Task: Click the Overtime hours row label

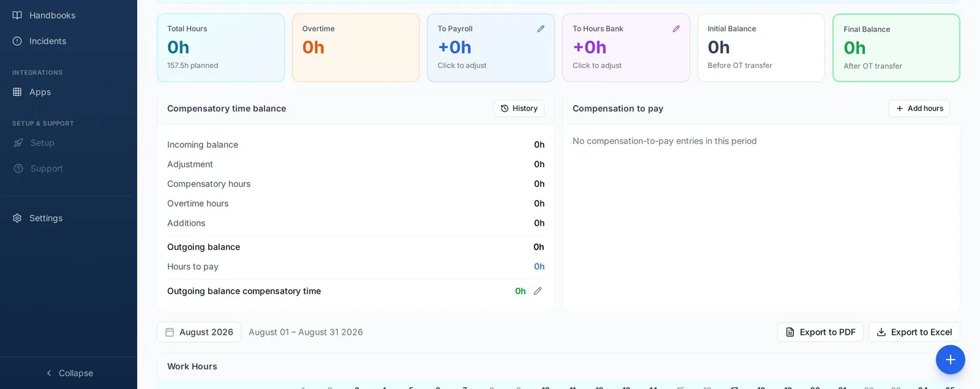Action: tap(198, 203)
